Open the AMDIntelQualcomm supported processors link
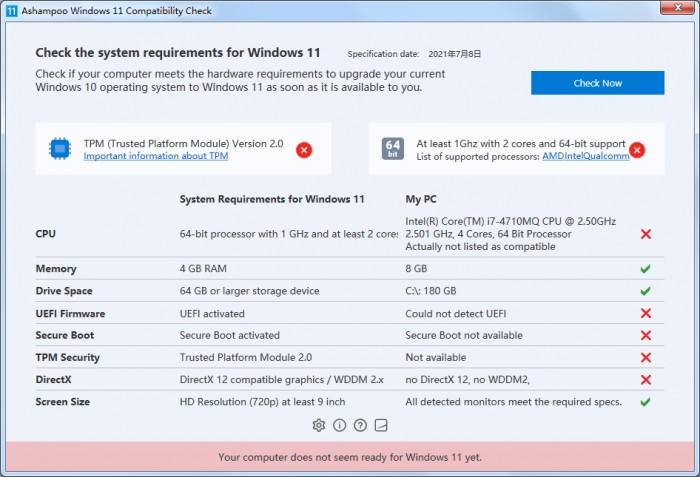700x477 pixels. point(586,156)
